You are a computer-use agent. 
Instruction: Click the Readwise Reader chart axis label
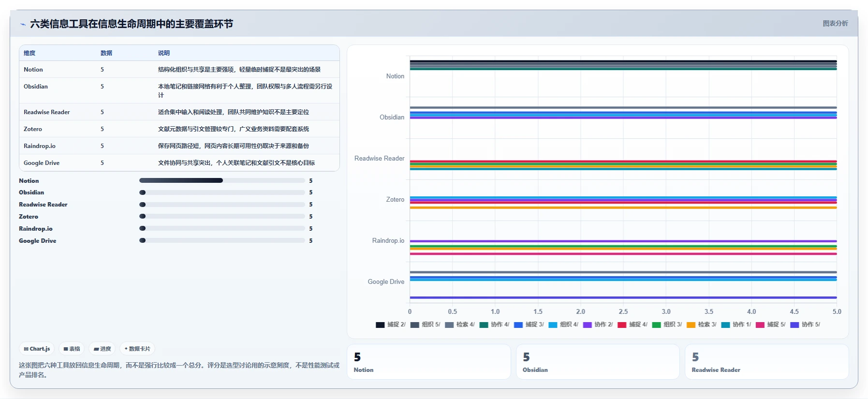pos(379,159)
